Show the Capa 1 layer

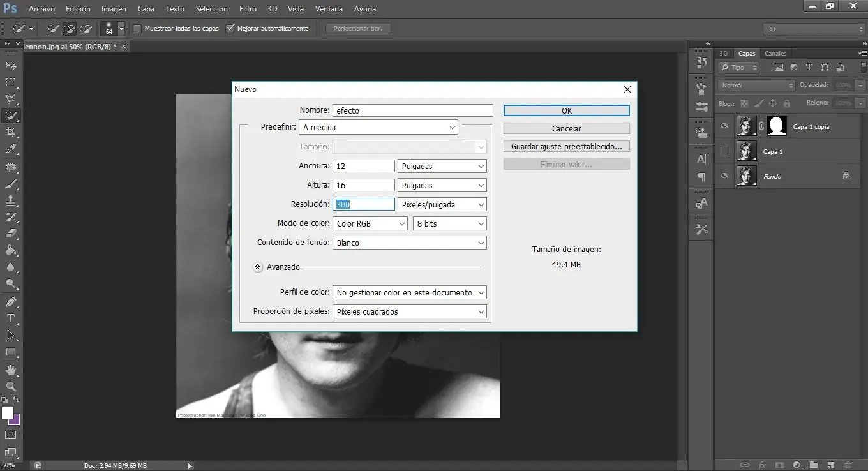[724, 151]
